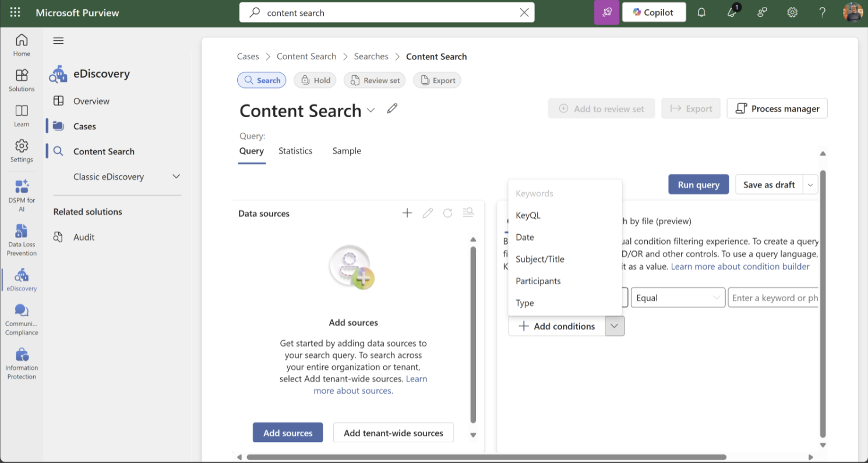Click inside the top search box

pyautogui.click(x=387, y=13)
